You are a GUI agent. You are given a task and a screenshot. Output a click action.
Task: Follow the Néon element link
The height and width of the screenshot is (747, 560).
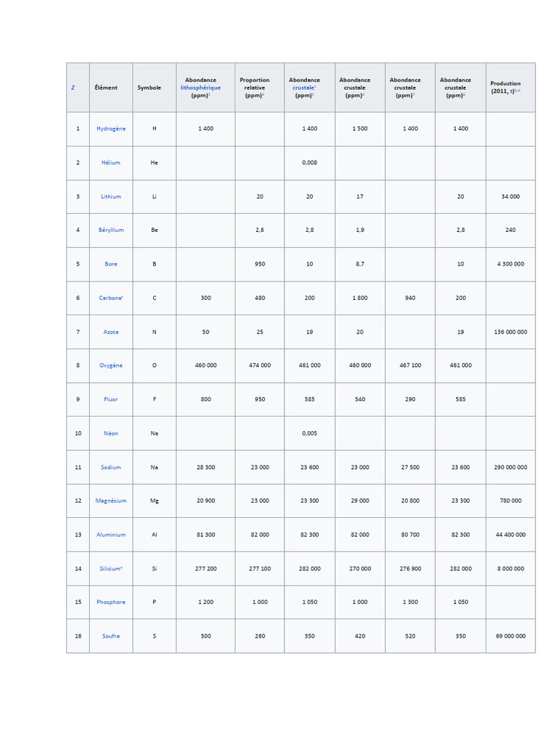coord(111,433)
